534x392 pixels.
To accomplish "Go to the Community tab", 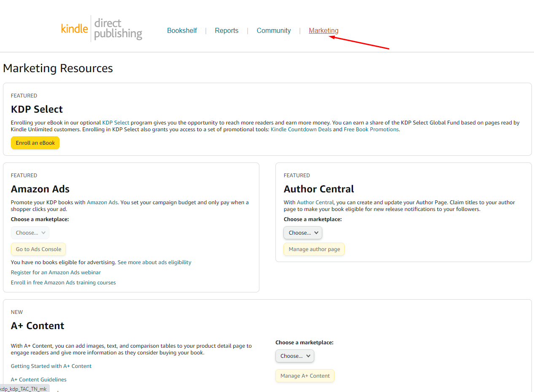I will [273, 31].
